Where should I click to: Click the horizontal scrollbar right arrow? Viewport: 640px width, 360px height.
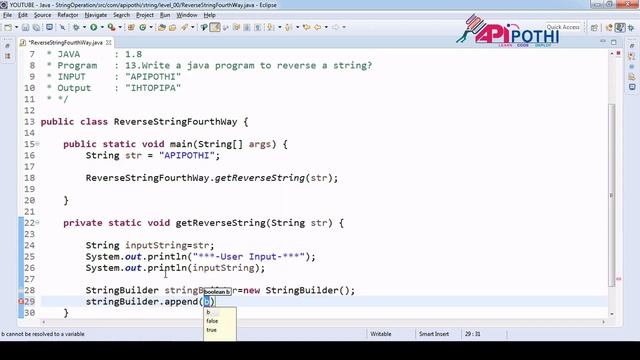tap(603, 322)
